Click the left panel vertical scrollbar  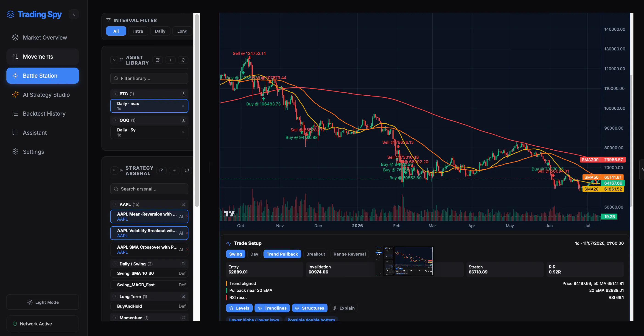point(197,110)
